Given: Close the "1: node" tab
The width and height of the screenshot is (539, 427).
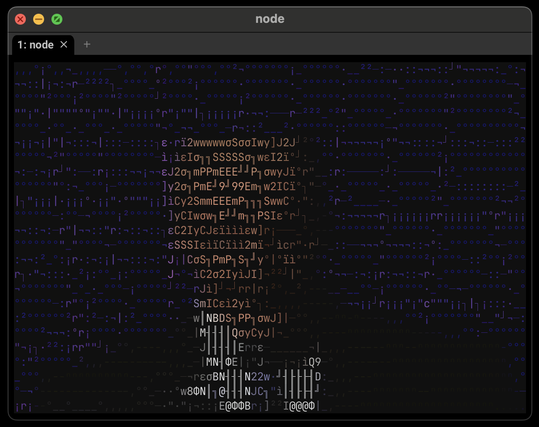Looking at the screenshot, I should [x=64, y=44].
